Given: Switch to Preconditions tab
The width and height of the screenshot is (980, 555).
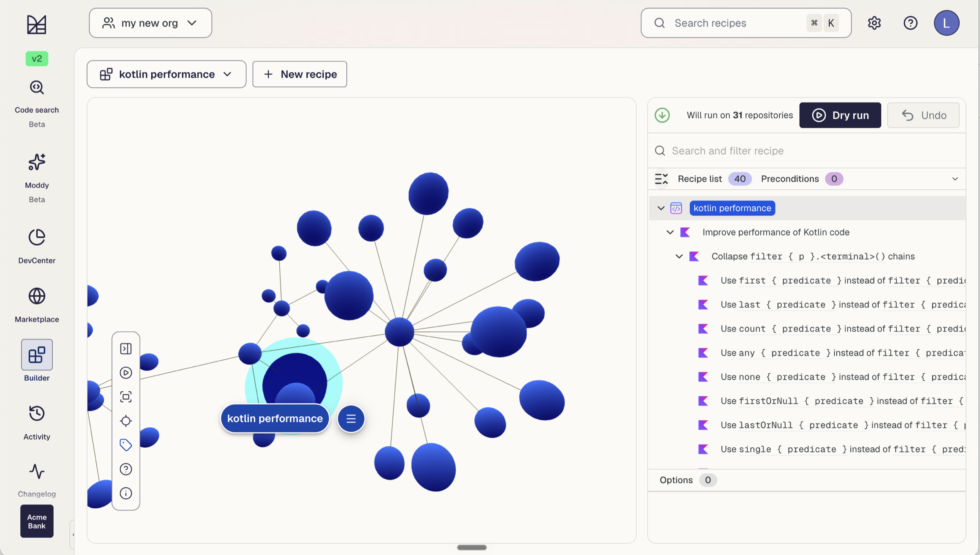Looking at the screenshot, I should tap(802, 179).
